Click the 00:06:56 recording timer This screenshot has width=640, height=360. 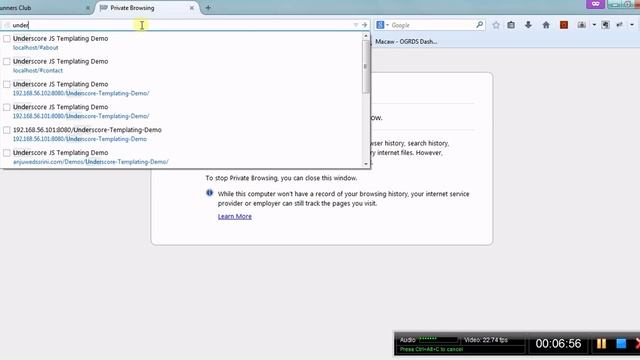coord(558,344)
